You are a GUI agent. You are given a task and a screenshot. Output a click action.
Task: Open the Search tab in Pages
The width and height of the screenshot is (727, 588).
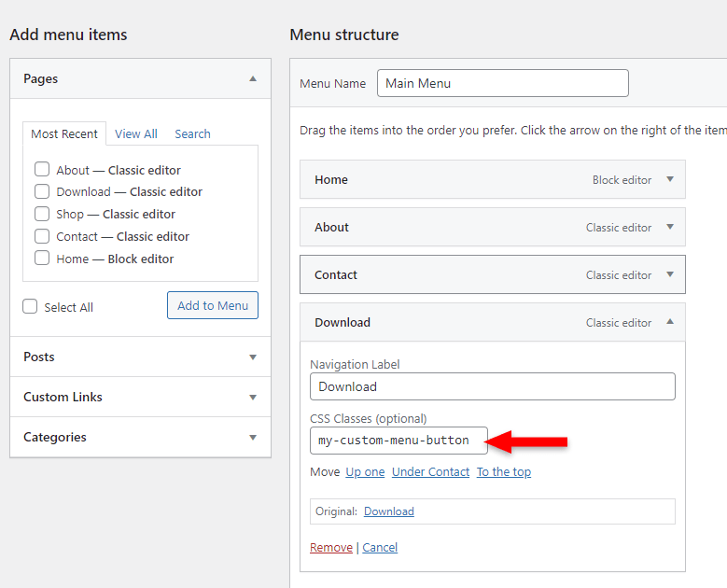(x=192, y=133)
